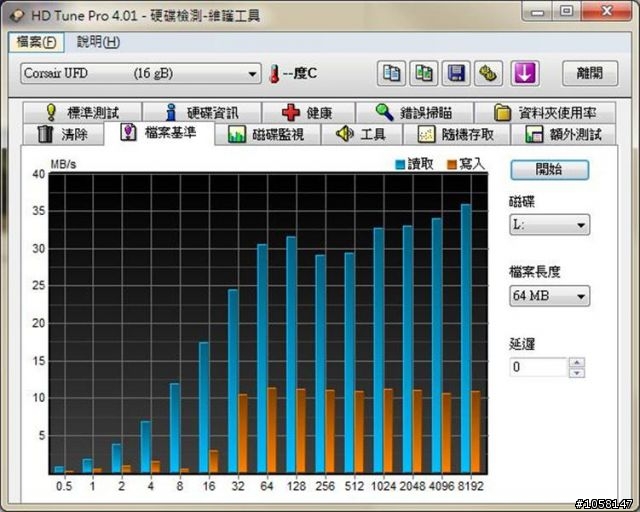Maximize the HD Tune Pro window
The height and width of the screenshot is (512, 640).
click(x=566, y=12)
